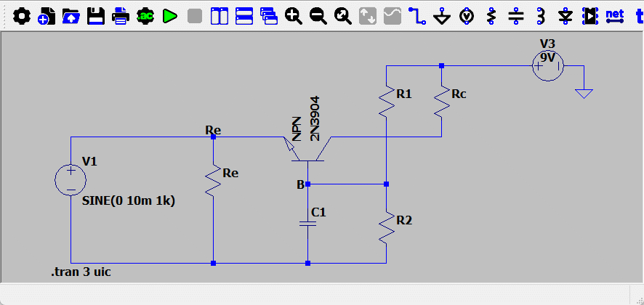This screenshot has height=305, width=644.
Task: Create a new schematic
Action: 47,16
